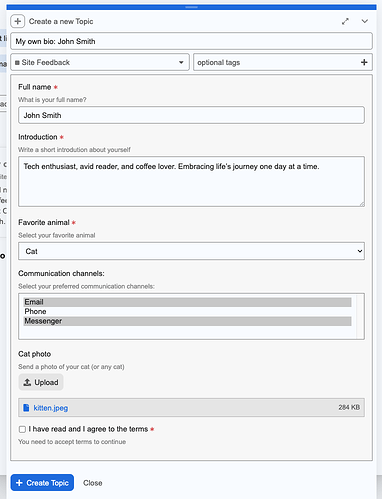This screenshot has width=382, height=499.
Task: Click the 'Favorite animal' label
Action: (x=44, y=222)
